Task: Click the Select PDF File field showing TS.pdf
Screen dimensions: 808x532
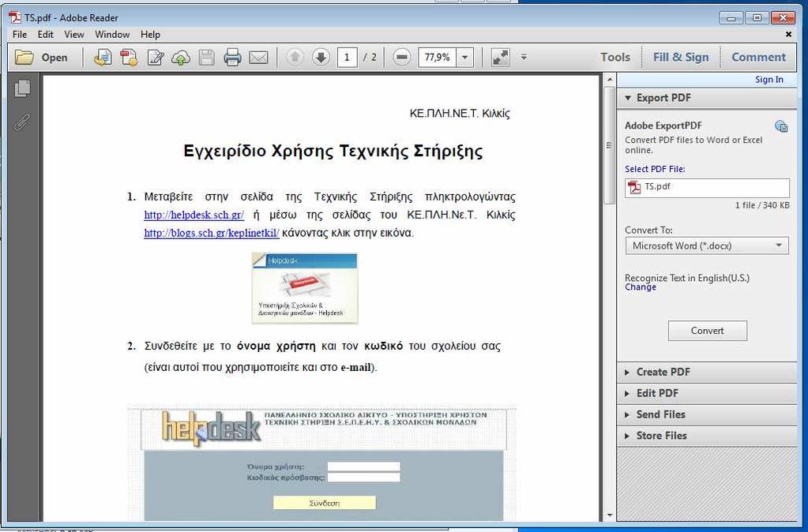Action: [707, 187]
